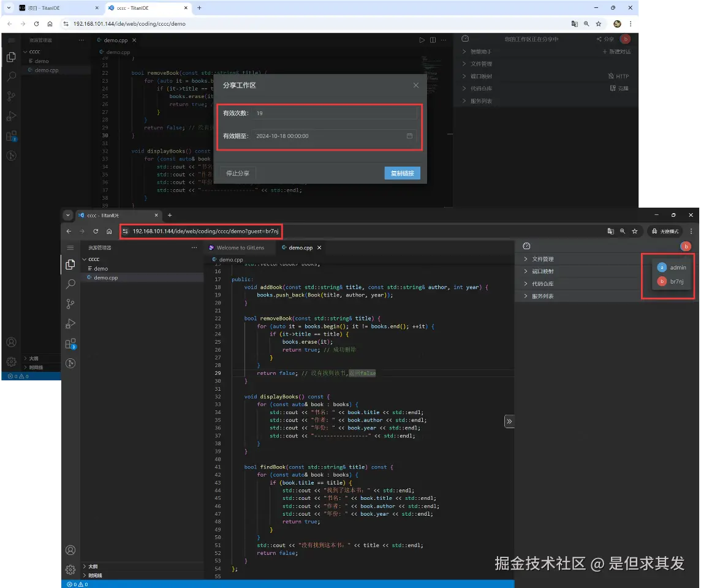Image resolution: width=701 pixels, height=588 pixels.
Task: Click explorer more actions ellipsis in front window
Action: click(x=194, y=247)
